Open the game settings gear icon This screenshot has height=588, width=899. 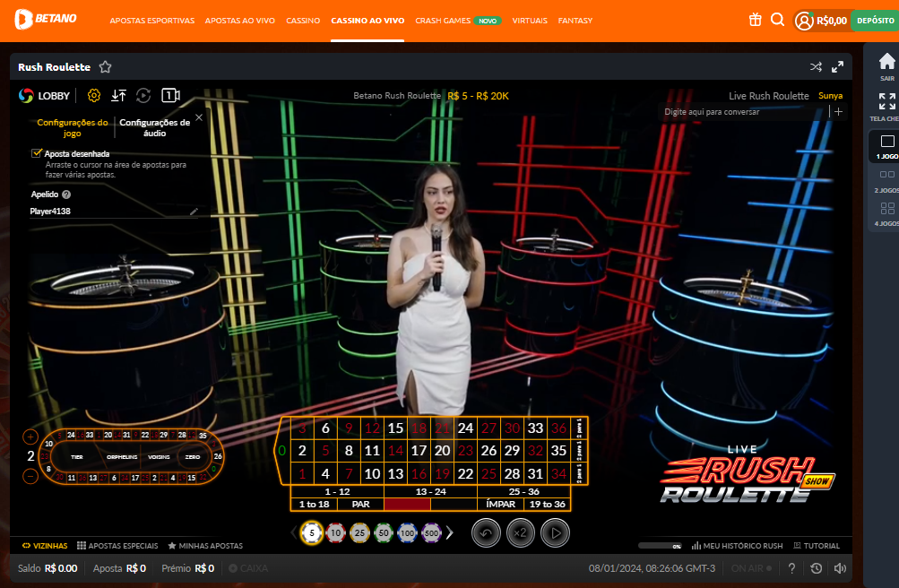(94, 95)
